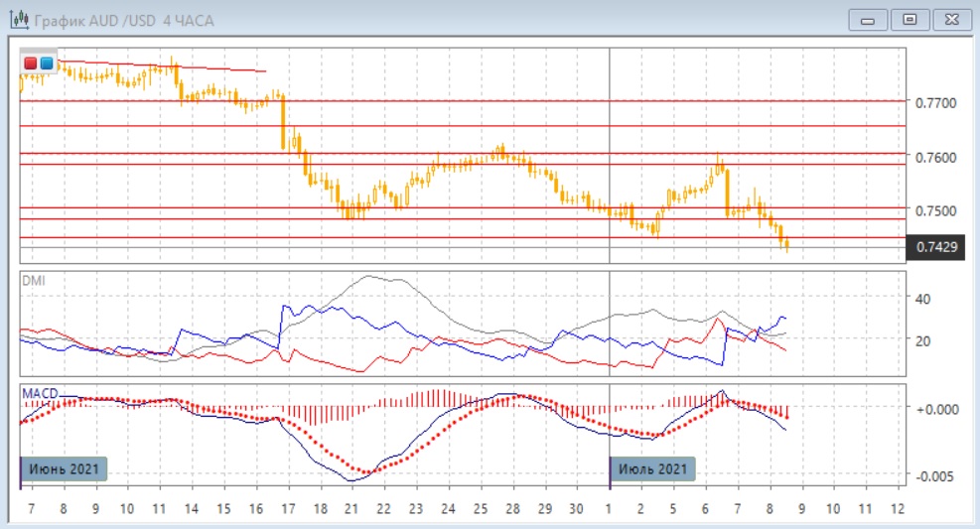Image resolution: width=980 pixels, height=529 pixels.
Task: Click date 17 on the time axis
Action: tap(288, 508)
